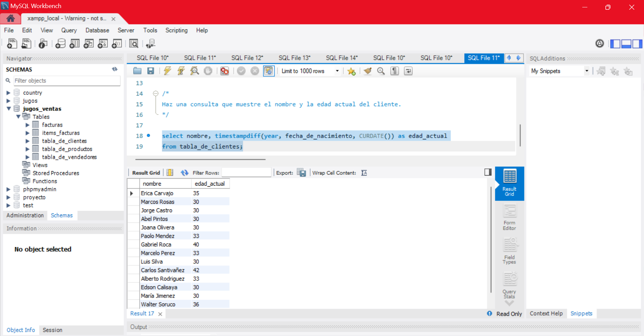The image size is (644, 336).
Task: Execute statement under cursor icon
Action: pyautogui.click(x=181, y=71)
